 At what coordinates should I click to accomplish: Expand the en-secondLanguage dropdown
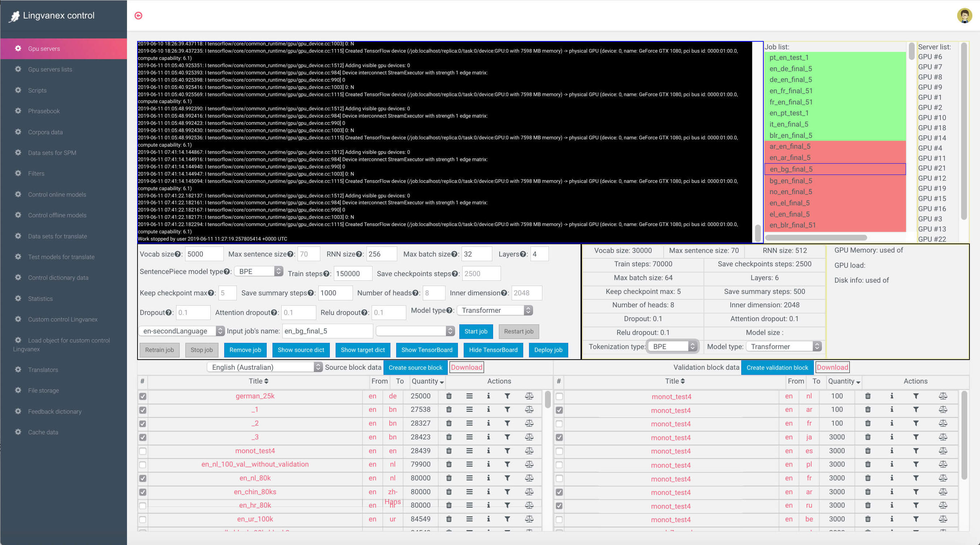pos(181,331)
